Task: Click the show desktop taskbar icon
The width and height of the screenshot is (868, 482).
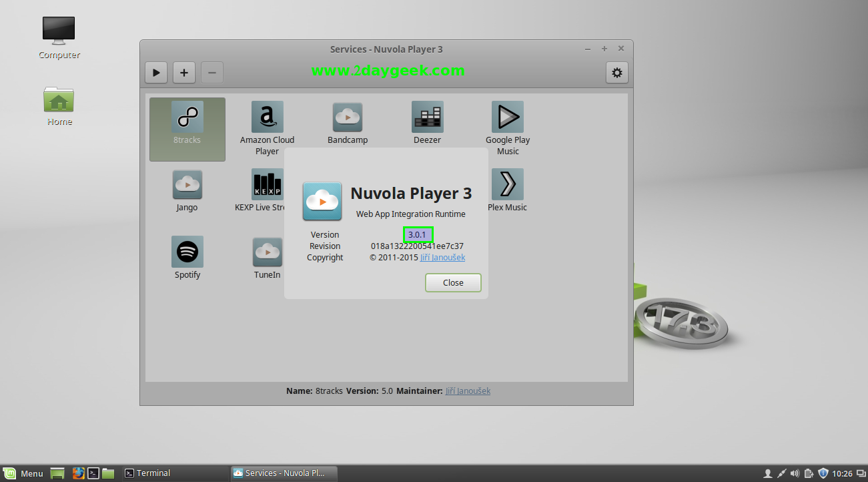Action: coord(57,473)
